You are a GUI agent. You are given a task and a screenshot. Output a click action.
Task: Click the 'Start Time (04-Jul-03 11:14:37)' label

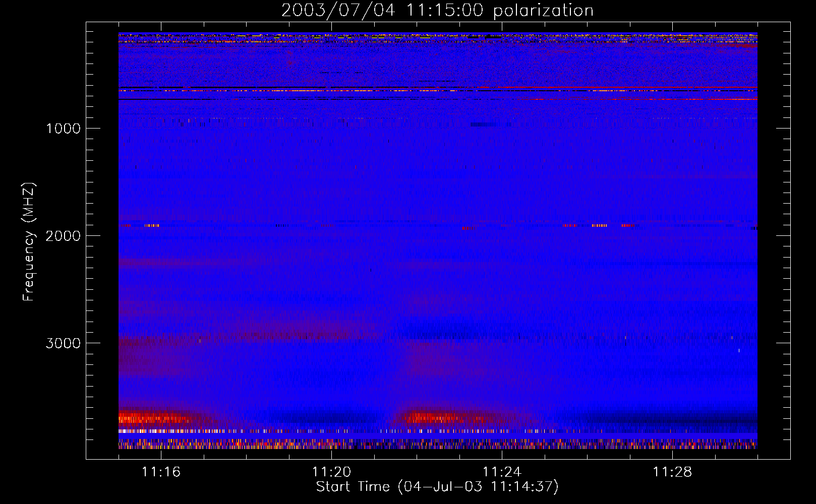[x=437, y=487]
